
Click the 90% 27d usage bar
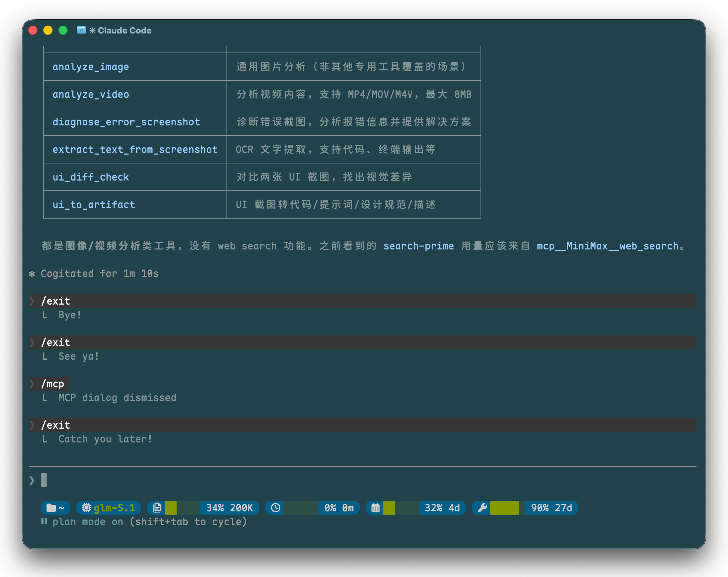point(506,508)
